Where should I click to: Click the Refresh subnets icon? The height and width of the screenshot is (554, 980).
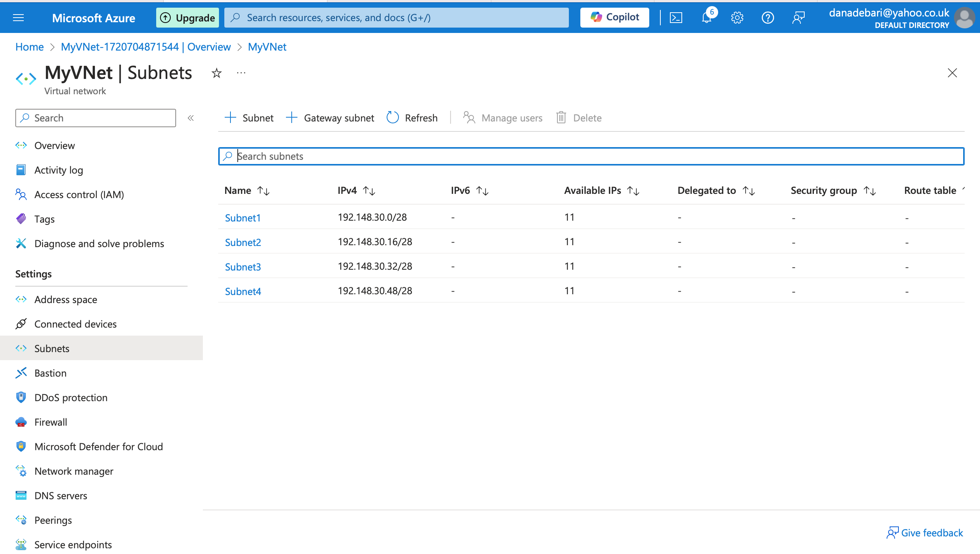click(393, 118)
